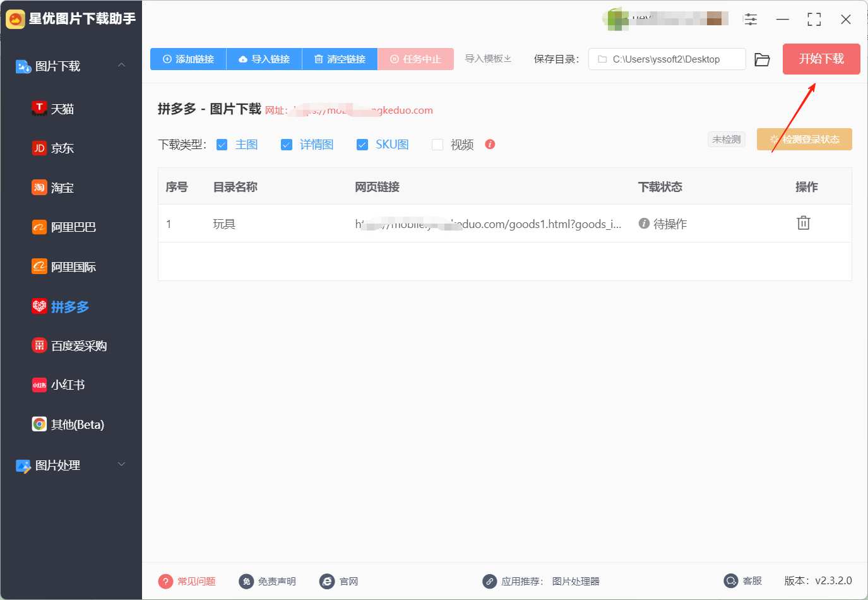The height and width of the screenshot is (600, 868).
Task: Uncheck the SKU图 download type
Action: (362, 145)
